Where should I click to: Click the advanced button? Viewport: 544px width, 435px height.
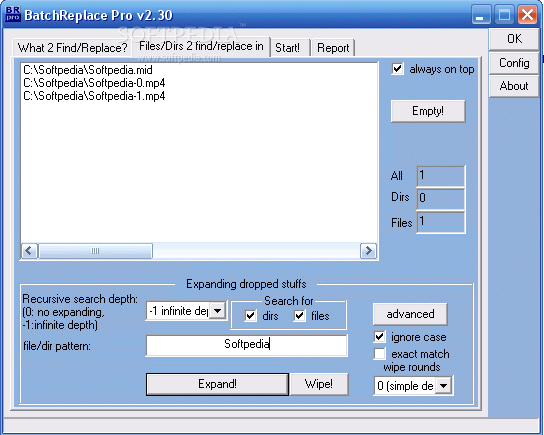(410, 314)
